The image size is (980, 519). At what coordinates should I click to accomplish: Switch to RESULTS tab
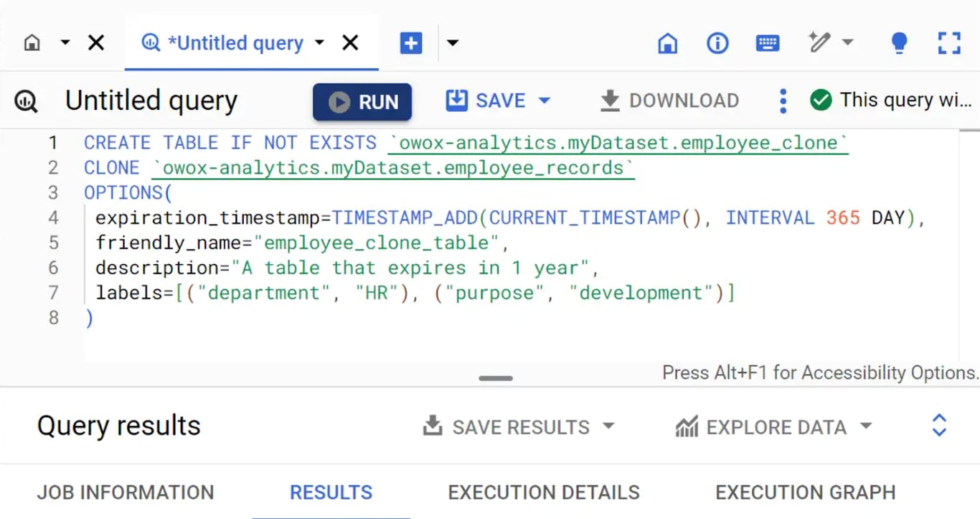click(331, 492)
